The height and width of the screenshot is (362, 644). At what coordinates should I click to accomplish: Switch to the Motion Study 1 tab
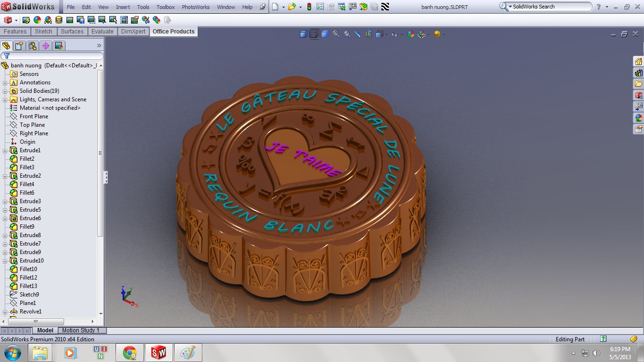[x=81, y=330]
